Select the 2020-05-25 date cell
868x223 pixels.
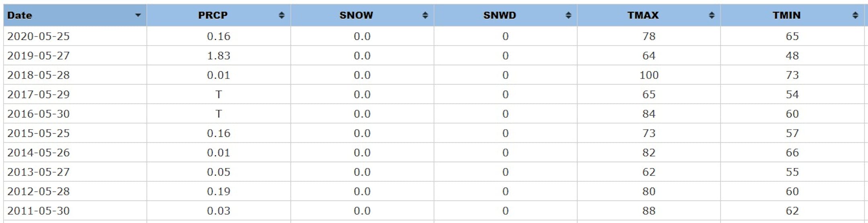click(39, 36)
